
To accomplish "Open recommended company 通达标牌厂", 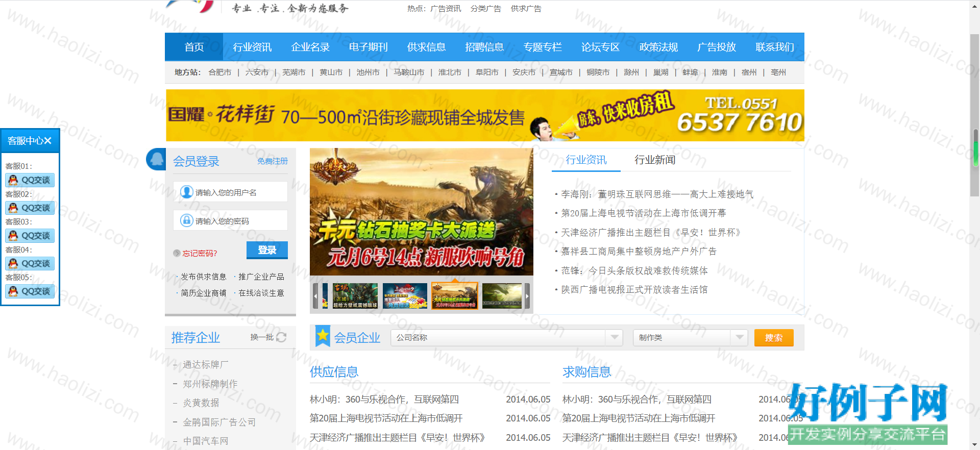I will click(206, 364).
